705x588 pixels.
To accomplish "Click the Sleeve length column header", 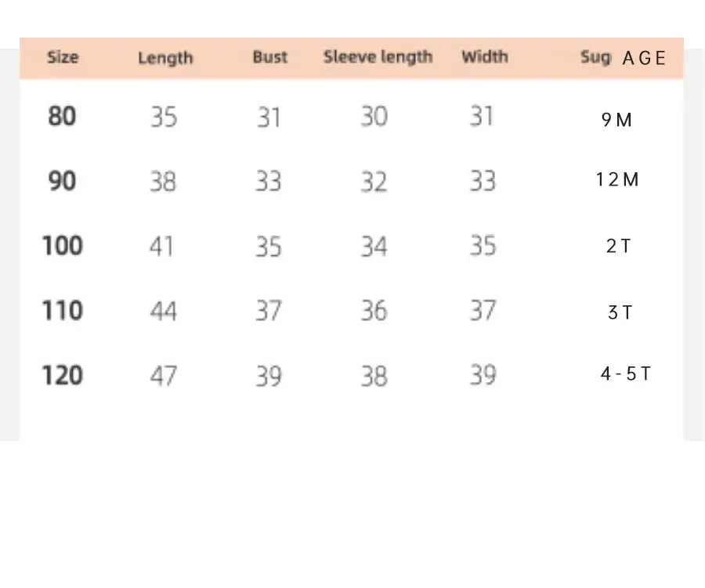I will [378, 57].
